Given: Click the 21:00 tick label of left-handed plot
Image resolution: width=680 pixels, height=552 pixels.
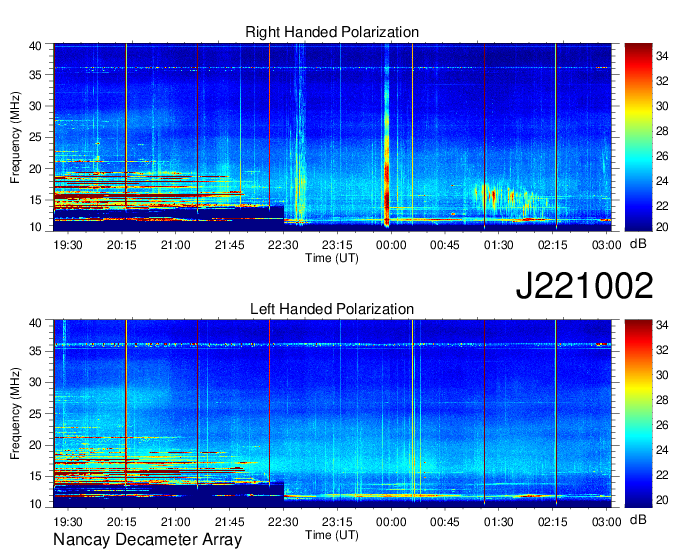Looking at the screenshot, I should (x=176, y=522).
